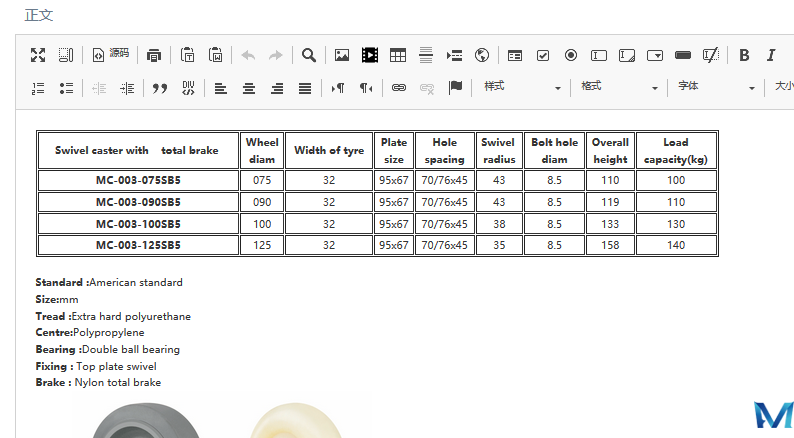Toggle bold formatting

click(744, 55)
